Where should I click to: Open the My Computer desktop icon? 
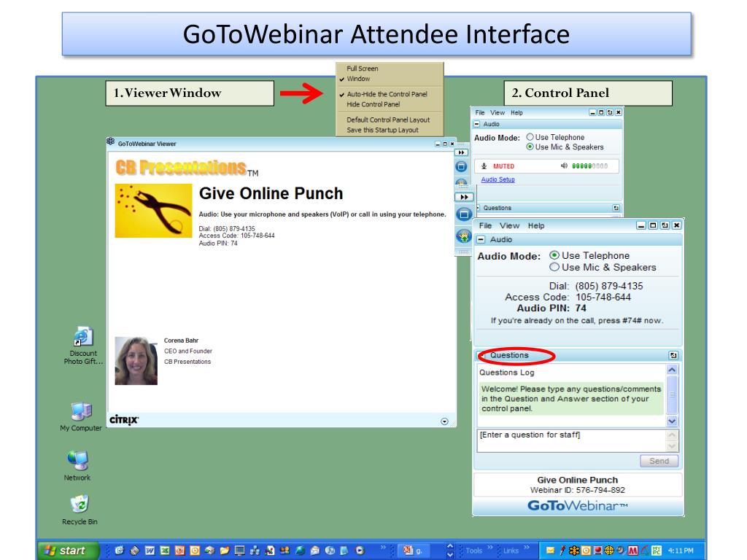(81, 416)
